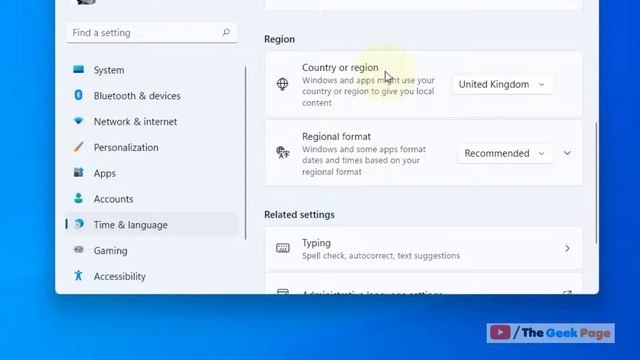Click the Personalization paintbrush icon

pos(78,147)
